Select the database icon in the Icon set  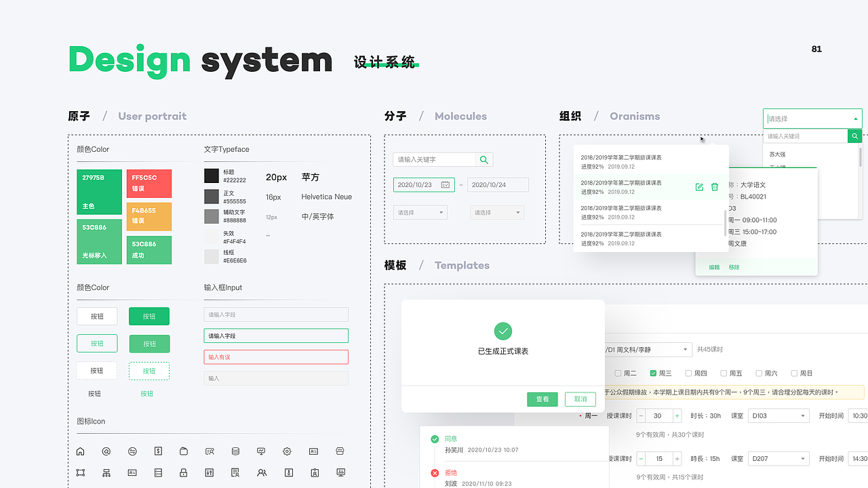[x=235, y=451]
